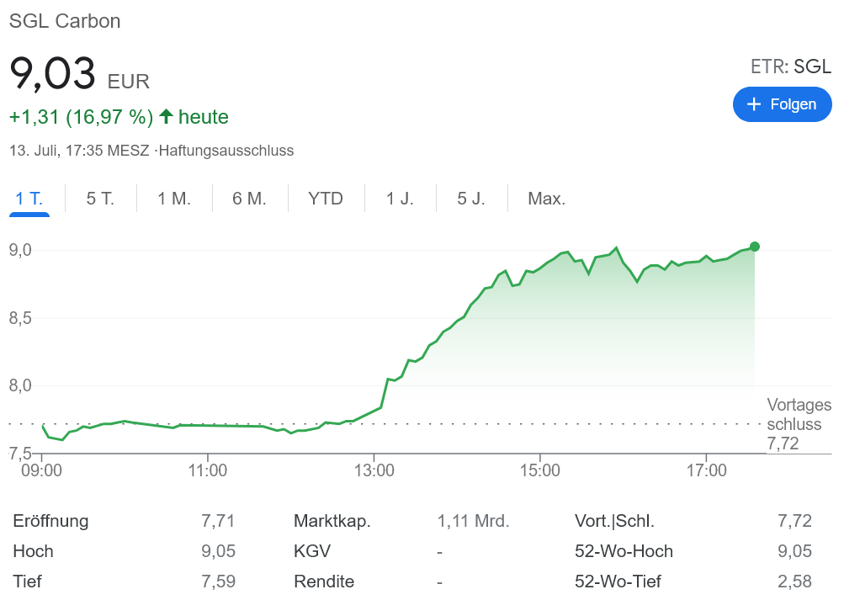
Task: Click the Marktkap. label
Action: click(x=332, y=521)
